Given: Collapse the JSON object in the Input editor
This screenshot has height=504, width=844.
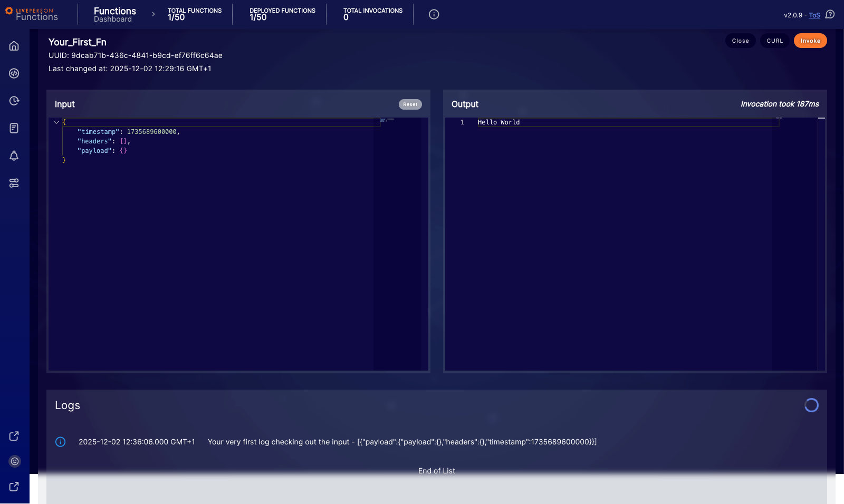Looking at the screenshot, I should click(56, 122).
